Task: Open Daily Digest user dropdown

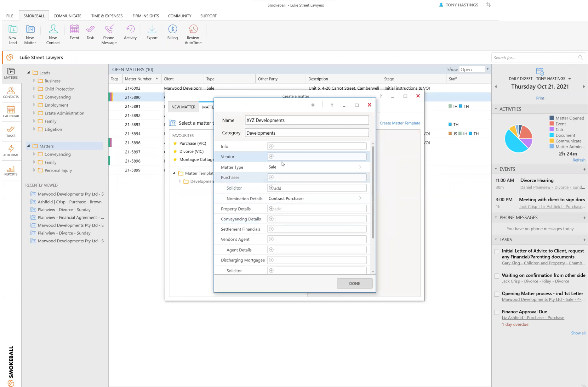Action: (x=570, y=79)
